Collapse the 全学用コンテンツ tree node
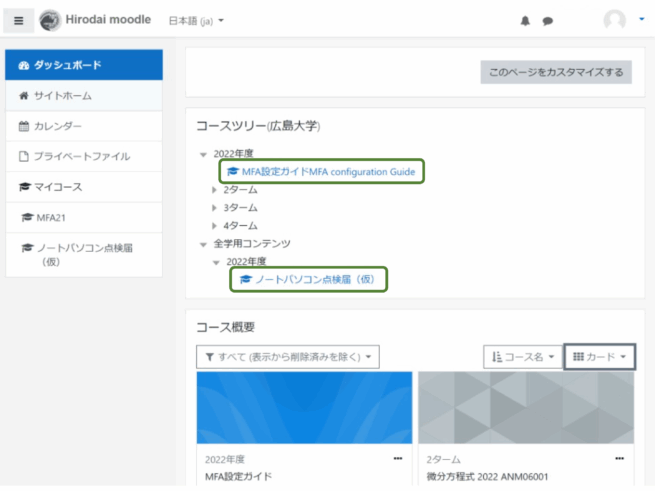655x491 pixels. pos(203,244)
